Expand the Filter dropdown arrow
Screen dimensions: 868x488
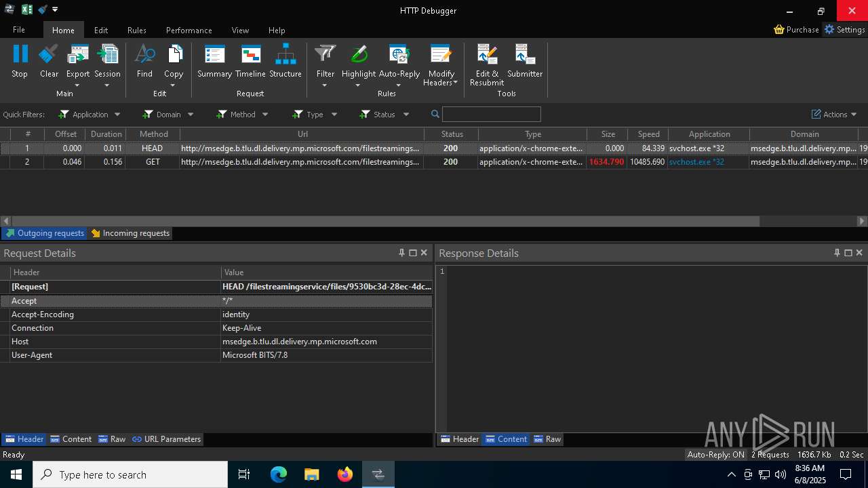324,85
